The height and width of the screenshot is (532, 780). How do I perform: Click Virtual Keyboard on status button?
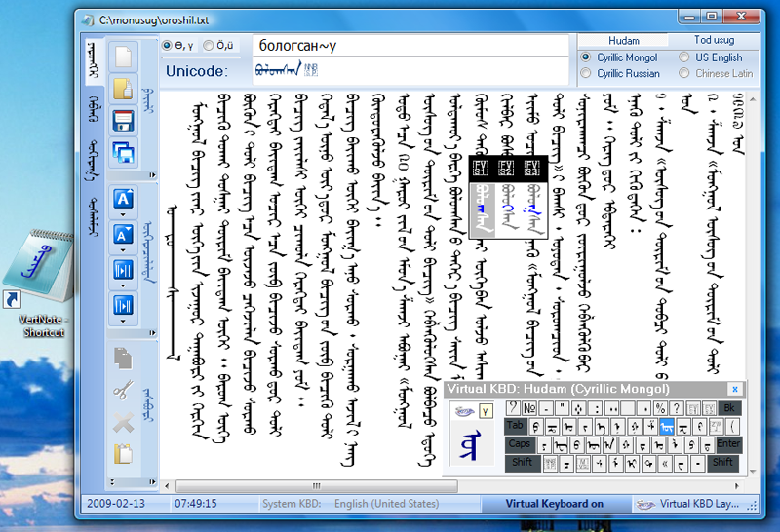click(554, 504)
